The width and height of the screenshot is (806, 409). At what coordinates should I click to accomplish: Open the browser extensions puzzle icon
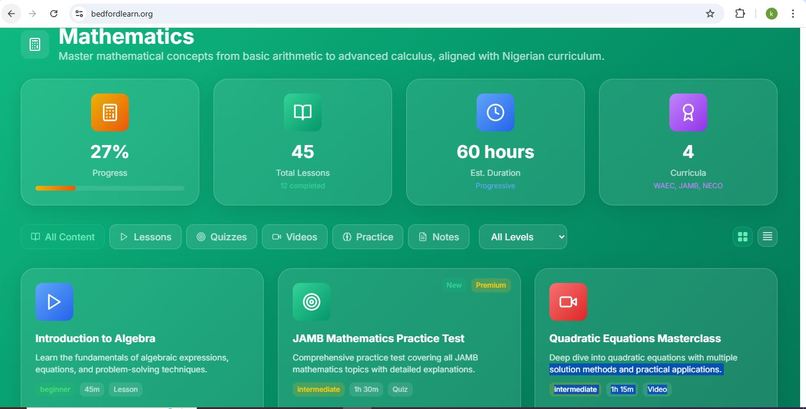click(740, 14)
